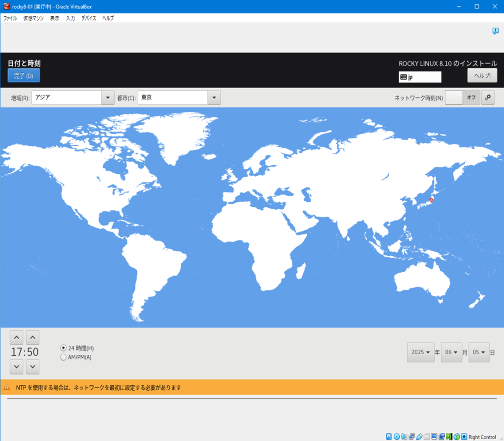504x441 pixels.
Task: Click the optical drive status icon
Action: [397, 437]
